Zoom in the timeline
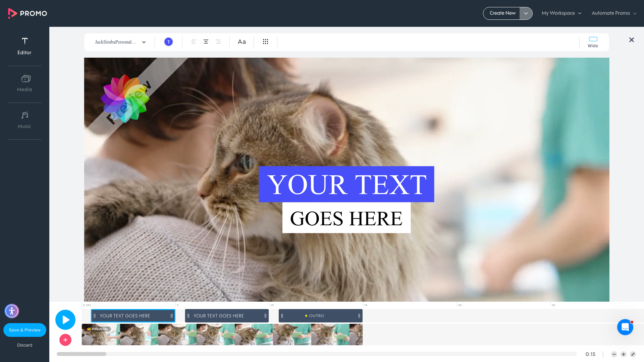 [x=624, y=354]
